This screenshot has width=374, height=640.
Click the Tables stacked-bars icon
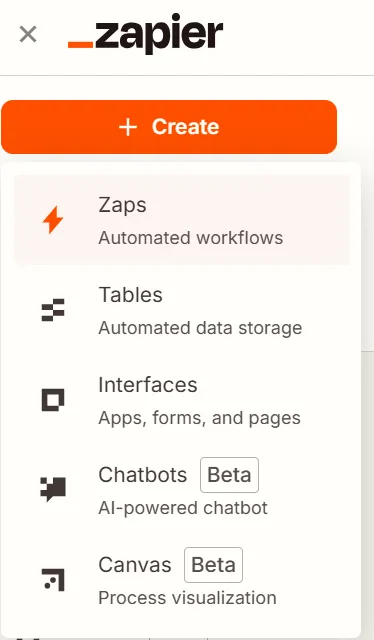click(53, 310)
